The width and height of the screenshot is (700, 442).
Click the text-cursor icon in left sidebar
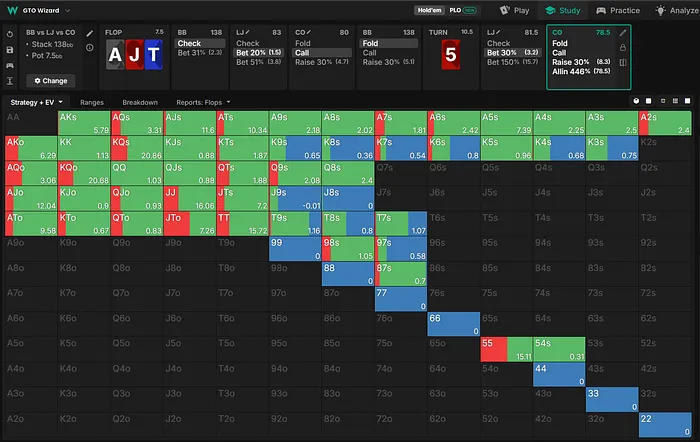(10, 81)
